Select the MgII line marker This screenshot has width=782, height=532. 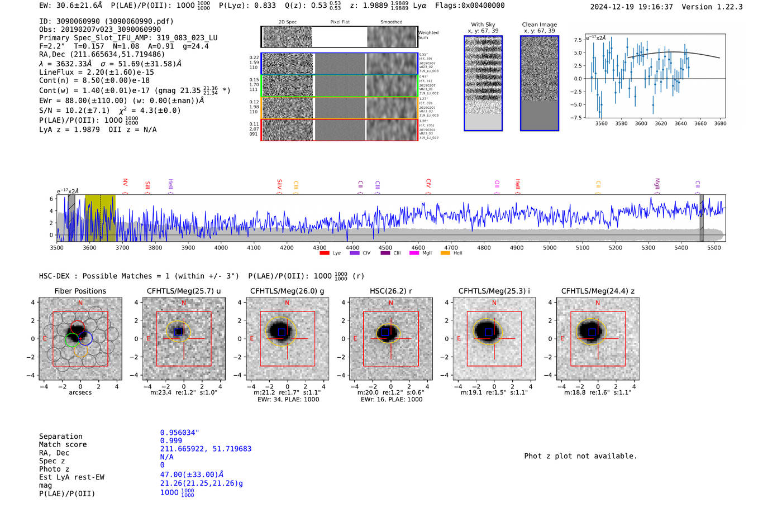pyautogui.click(x=657, y=186)
